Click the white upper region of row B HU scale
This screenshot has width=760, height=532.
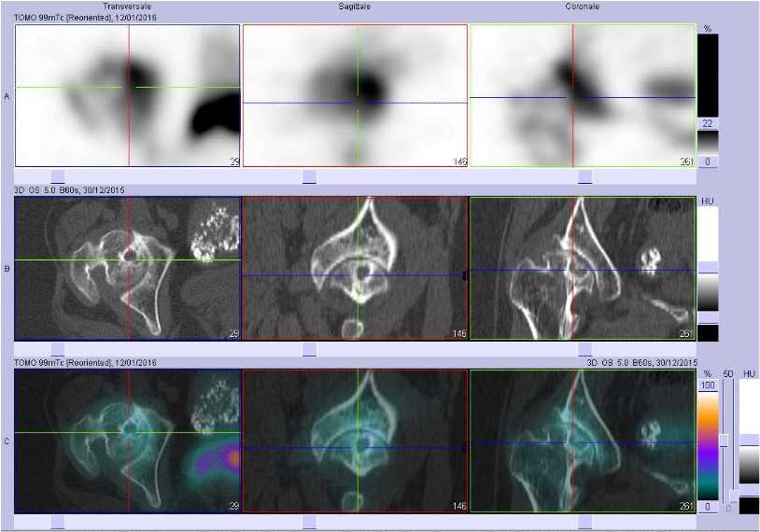click(708, 234)
